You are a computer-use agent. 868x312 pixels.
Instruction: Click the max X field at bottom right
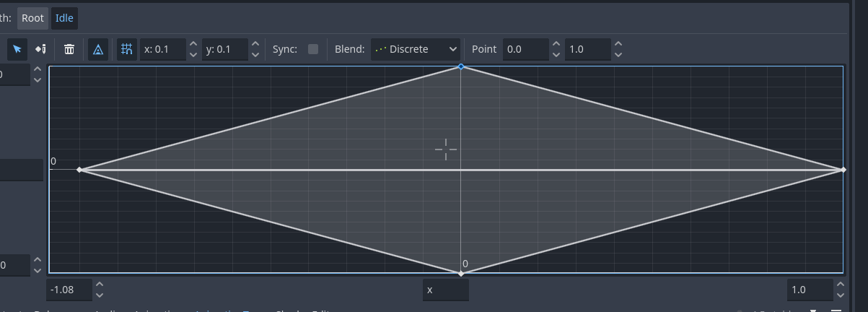tap(809, 290)
